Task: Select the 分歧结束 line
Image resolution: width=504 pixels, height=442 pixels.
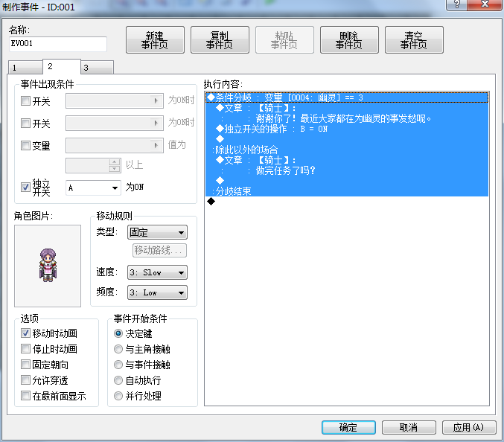Action: coord(347,191)
